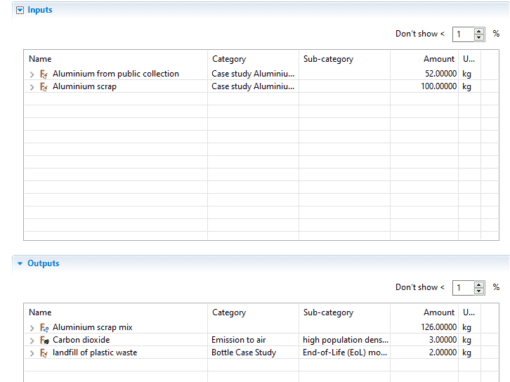Click Outputs table unit column header
Viewport: 510px width, 382px height.
(x=469, y=313)
